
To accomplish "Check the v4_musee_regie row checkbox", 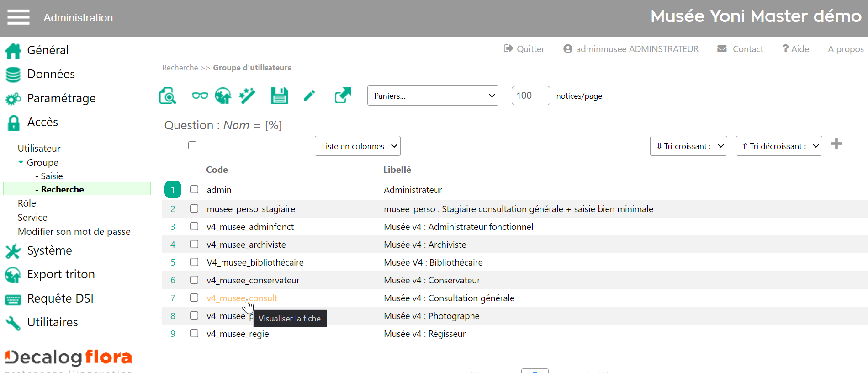I will click(x=194, y=333).
